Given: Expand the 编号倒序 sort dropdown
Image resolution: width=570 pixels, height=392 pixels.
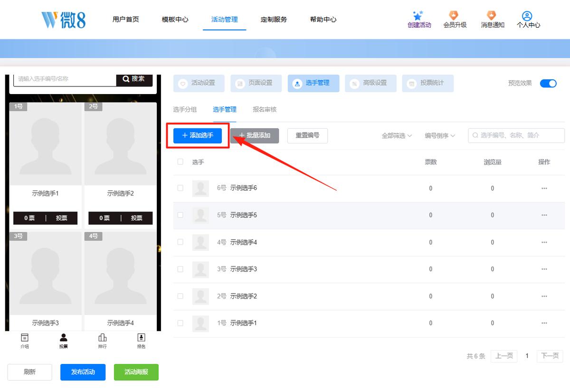Looking at the screenshot, I should [440, 135].
